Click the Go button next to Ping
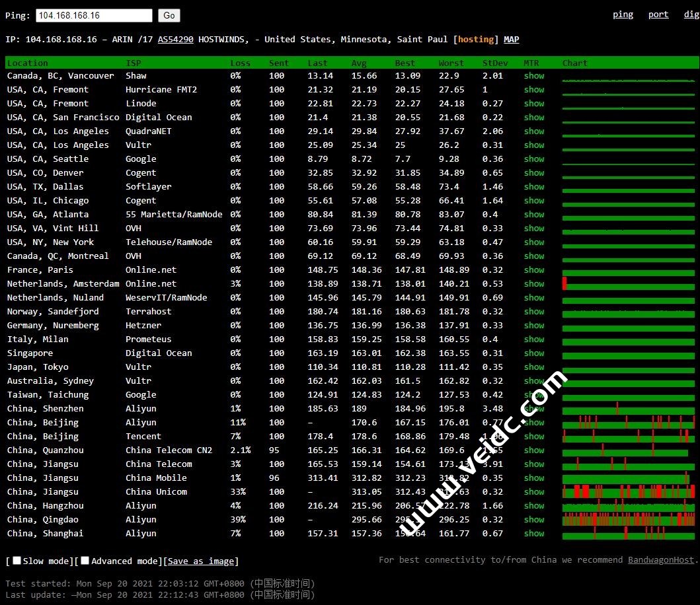 [169, 15]
